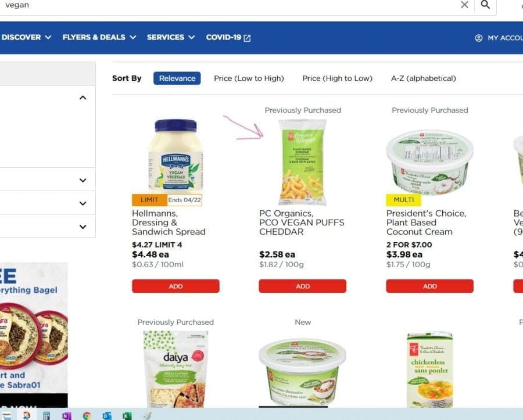Open OneNote from the taskbar
523x420 pixels.
click(x=66, y=416)
